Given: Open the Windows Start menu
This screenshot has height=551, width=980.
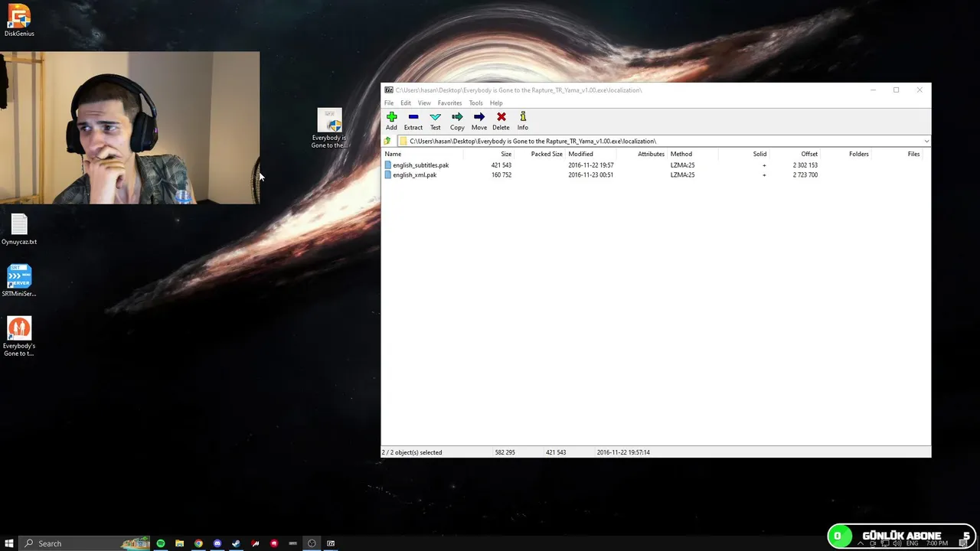Looking at the screenshot, I should (9, 543).
